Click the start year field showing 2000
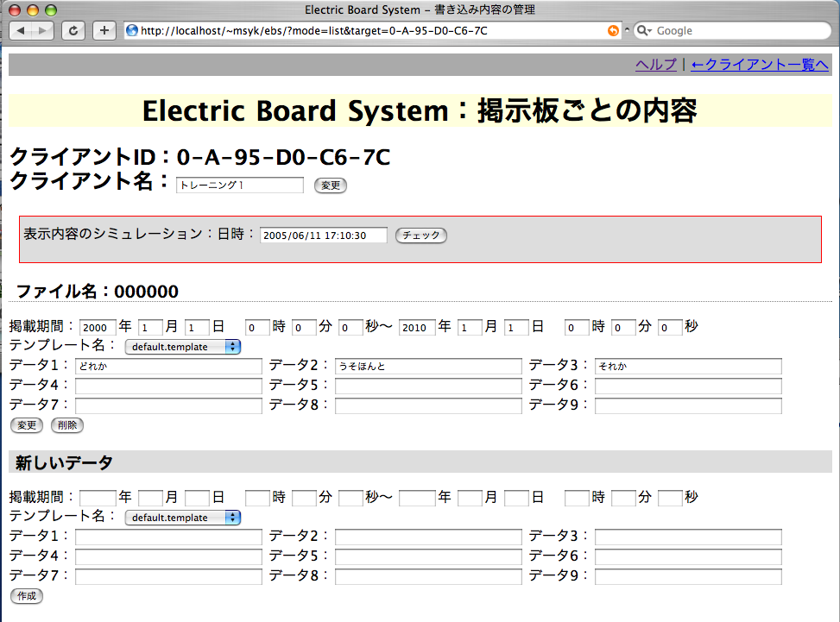This screenshot has width=840, height=622. (x=98, y=328)
